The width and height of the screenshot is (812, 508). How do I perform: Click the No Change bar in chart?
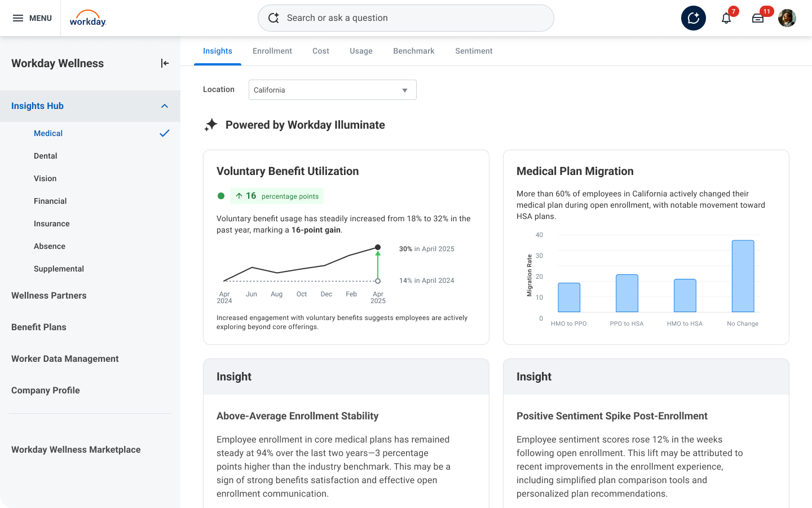click(743, 276)
